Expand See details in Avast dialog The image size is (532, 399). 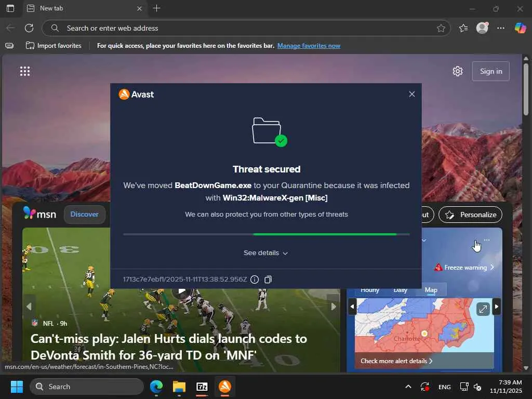[x=265, y=253]
